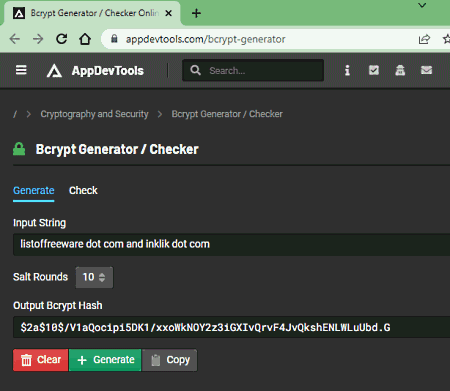Image resolution: width=450 pixels, height=391 pixels.
Task: Copy the output hash
Action: click(169, 360)
